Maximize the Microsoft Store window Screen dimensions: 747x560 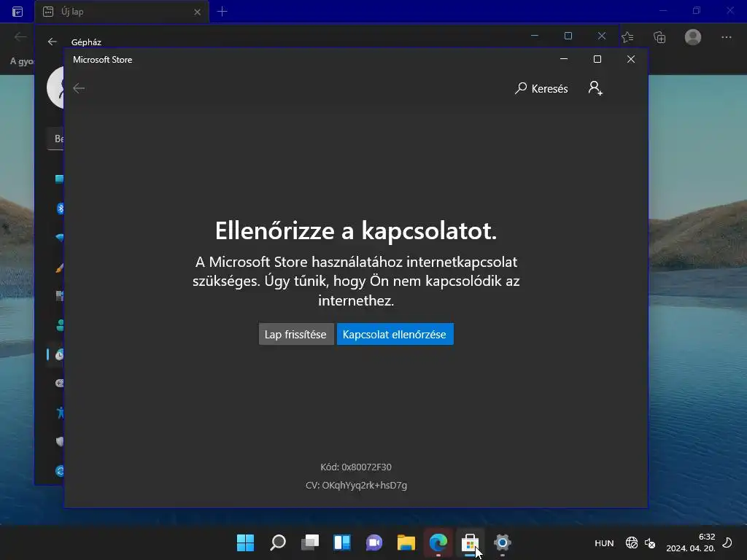pyautogui.click(x=597, y=59)
